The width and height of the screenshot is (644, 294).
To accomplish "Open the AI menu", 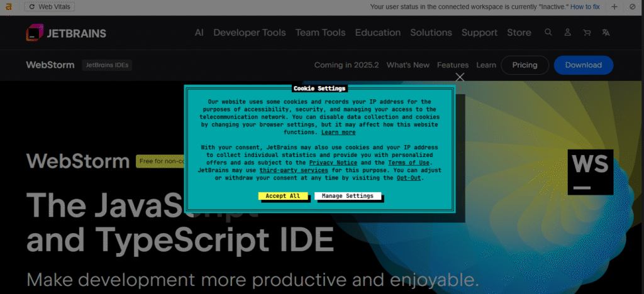I will coord(199,33).
